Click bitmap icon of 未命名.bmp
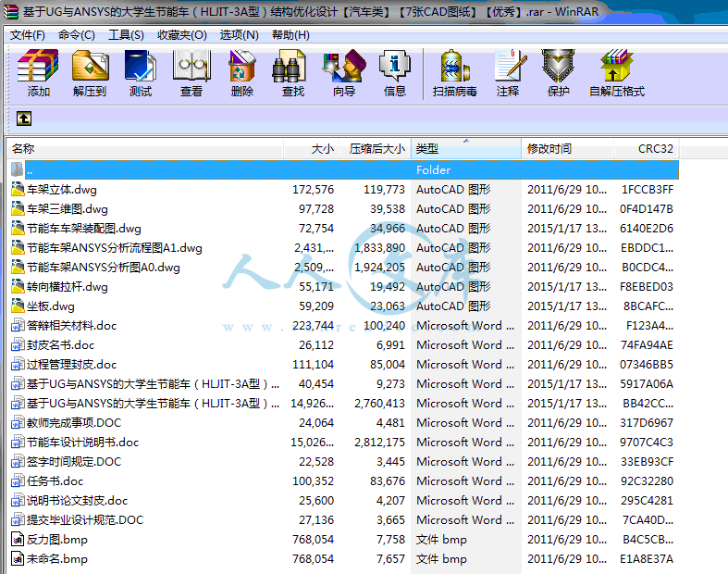728x574 pixels. click(x=18, y=558)
